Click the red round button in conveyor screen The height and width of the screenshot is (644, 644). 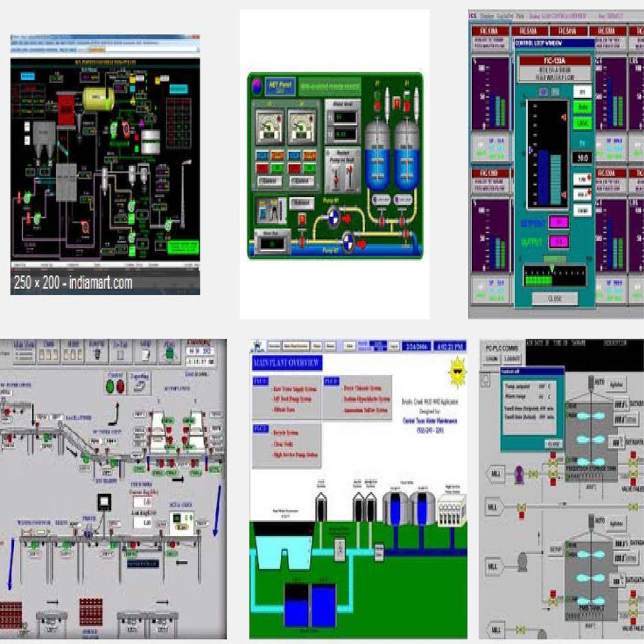pyautogui.click(x=120, y=386)
